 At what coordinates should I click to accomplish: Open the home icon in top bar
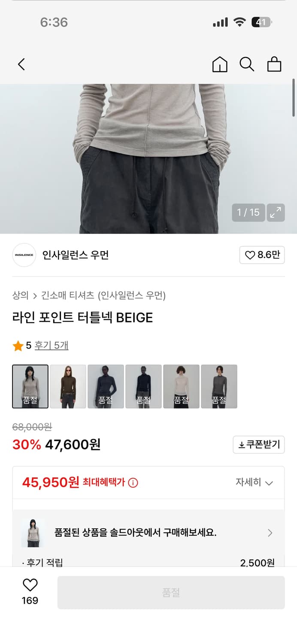coord(219,64)
